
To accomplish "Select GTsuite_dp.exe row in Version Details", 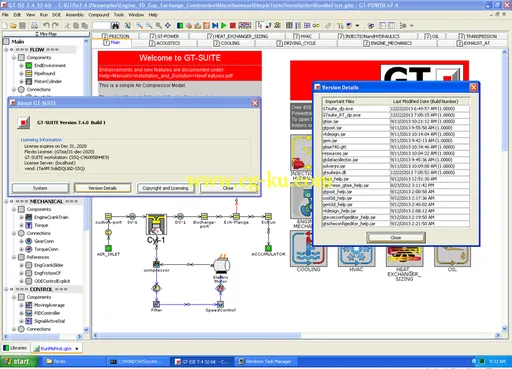I will point(396,109).
